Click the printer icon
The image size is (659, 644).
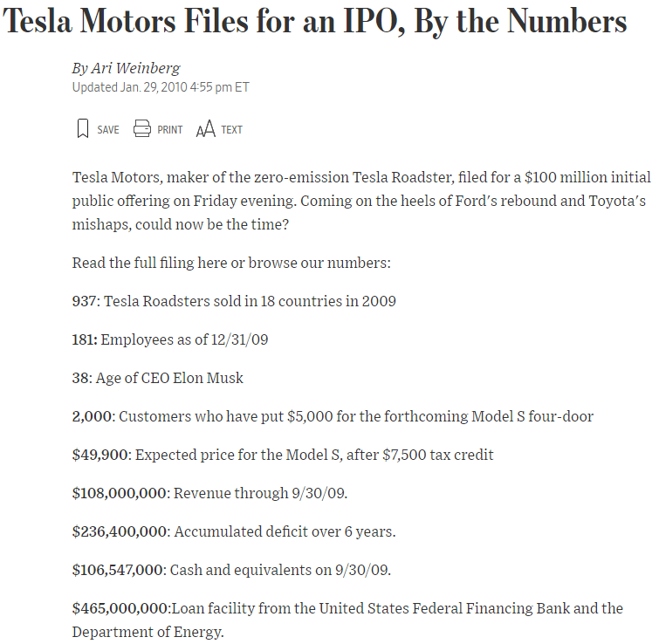[142, 129]
